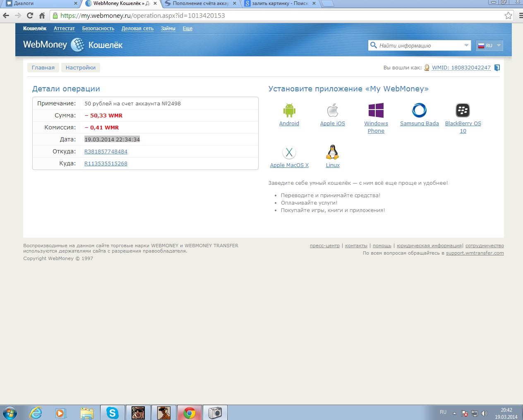Follow the Linux text link

[x=333, y=165]
